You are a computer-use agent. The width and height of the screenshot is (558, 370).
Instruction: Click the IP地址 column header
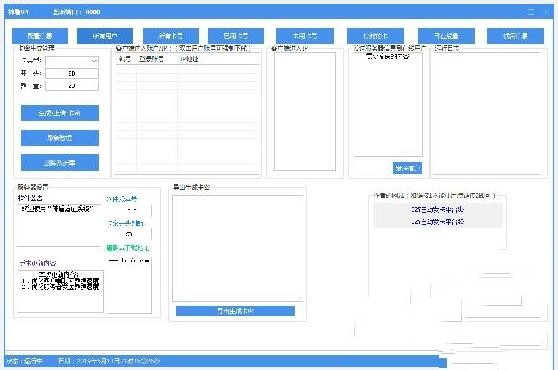pos(189,59)
